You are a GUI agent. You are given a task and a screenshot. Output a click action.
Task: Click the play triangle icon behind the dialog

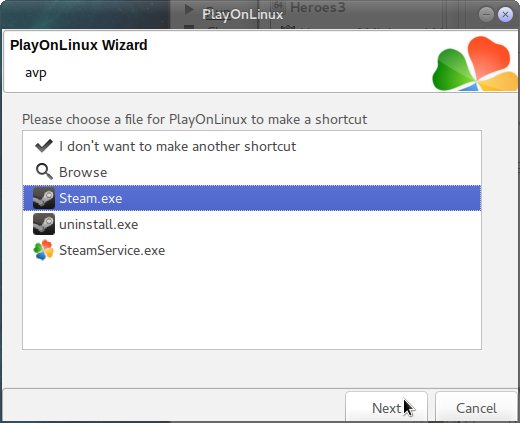[189, 9]
